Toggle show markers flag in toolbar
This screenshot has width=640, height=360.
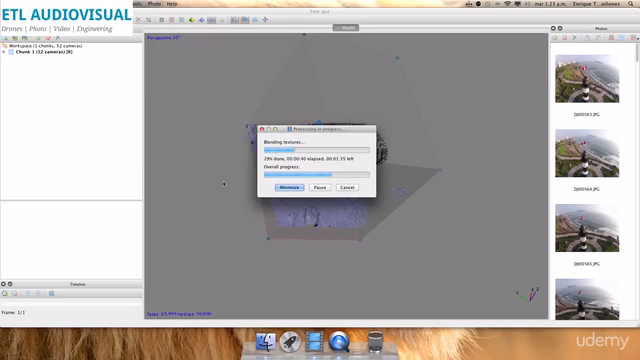245,20
